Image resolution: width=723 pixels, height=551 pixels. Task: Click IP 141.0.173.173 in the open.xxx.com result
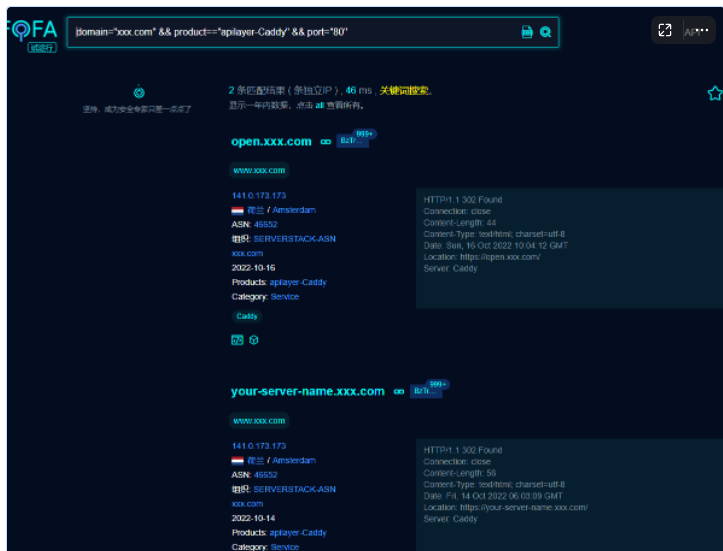click(x=259, y=196)
